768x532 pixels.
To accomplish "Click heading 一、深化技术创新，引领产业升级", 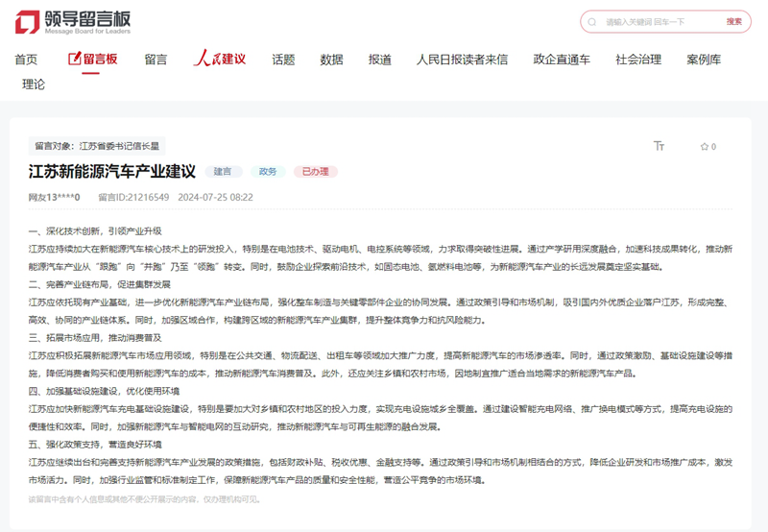I will [x=95, y=231].
